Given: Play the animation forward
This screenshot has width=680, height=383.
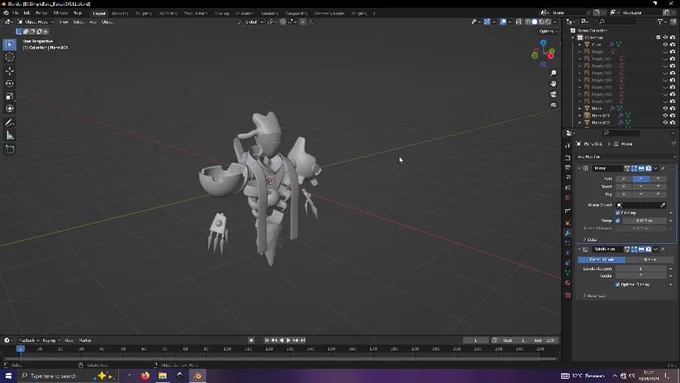Looking at the screenshot, I should point(289,340).
